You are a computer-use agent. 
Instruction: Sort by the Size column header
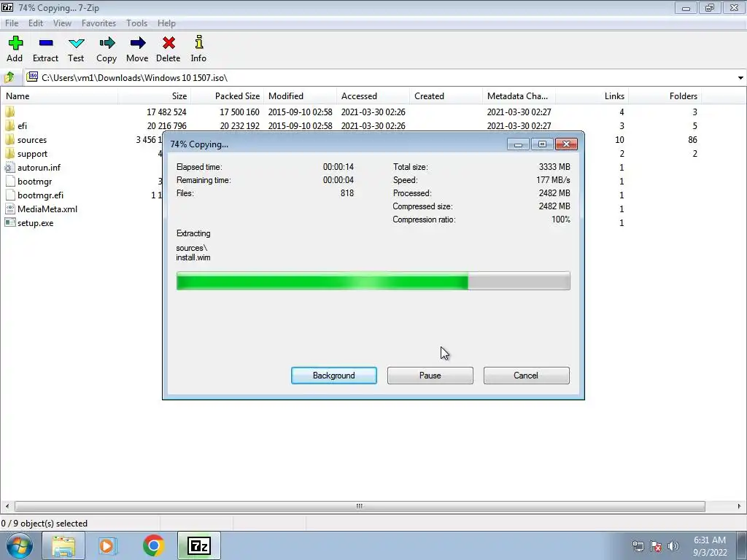(155, 96)
